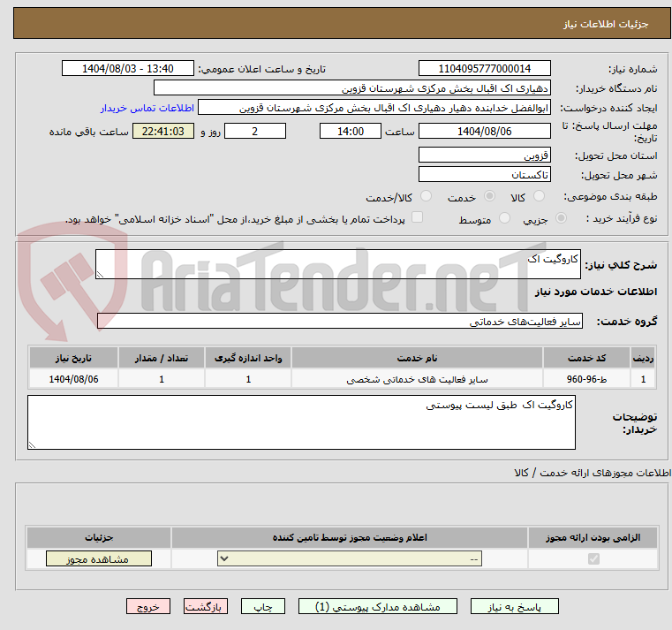
Task: Select the جزیی purchase type radio
Action: 561,218
